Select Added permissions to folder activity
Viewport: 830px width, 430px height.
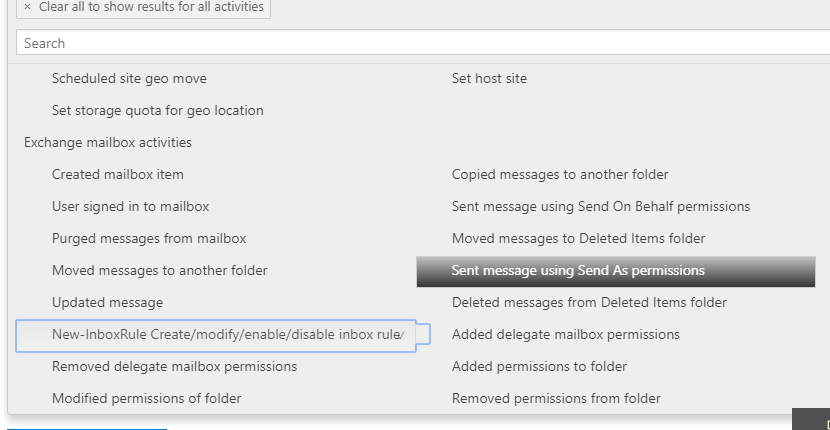coord(539,366)
